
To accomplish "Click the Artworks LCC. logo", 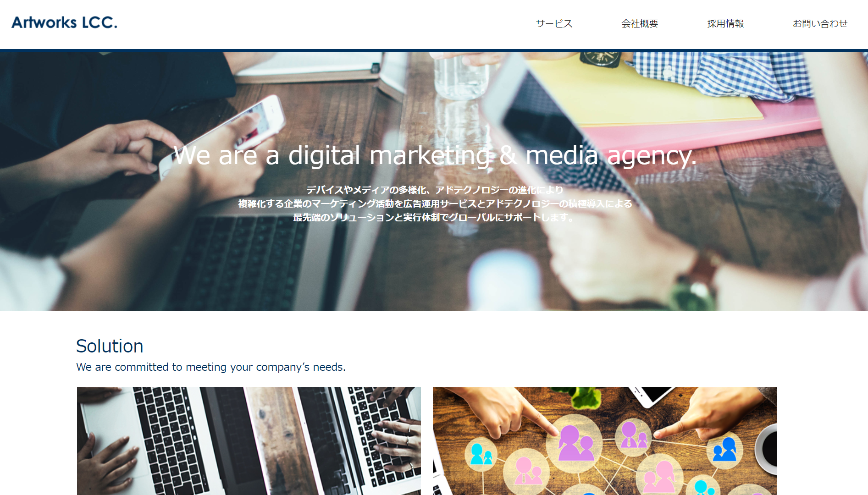I will 64,22.
